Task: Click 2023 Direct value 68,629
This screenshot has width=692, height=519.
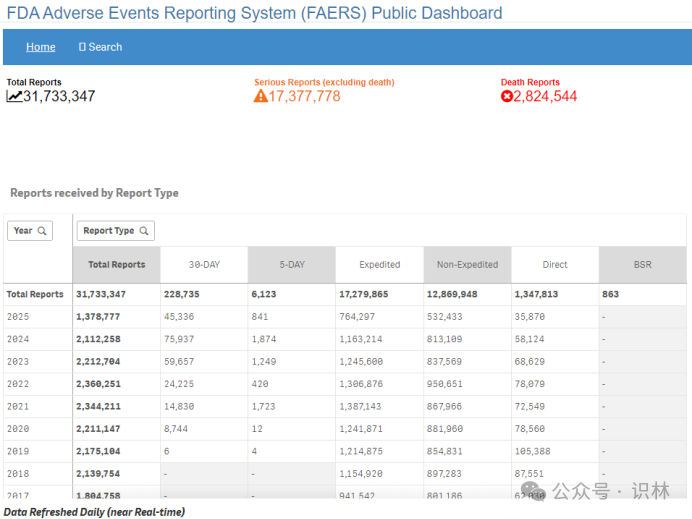Action: click(529, 362)
